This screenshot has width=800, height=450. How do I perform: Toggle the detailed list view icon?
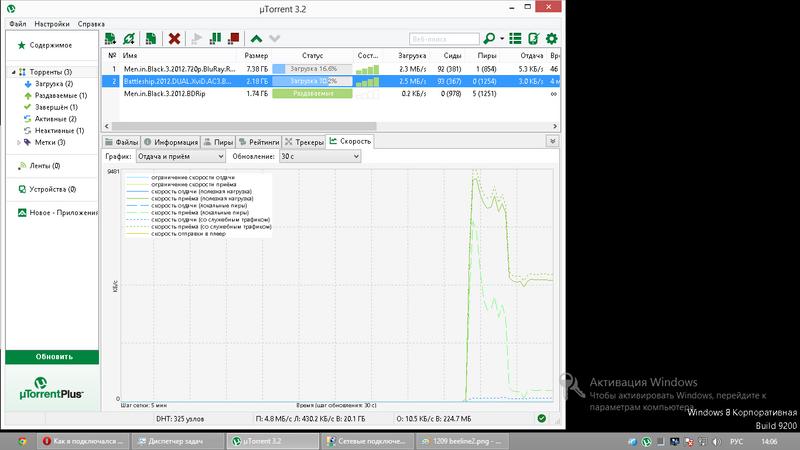click(515, 38)
